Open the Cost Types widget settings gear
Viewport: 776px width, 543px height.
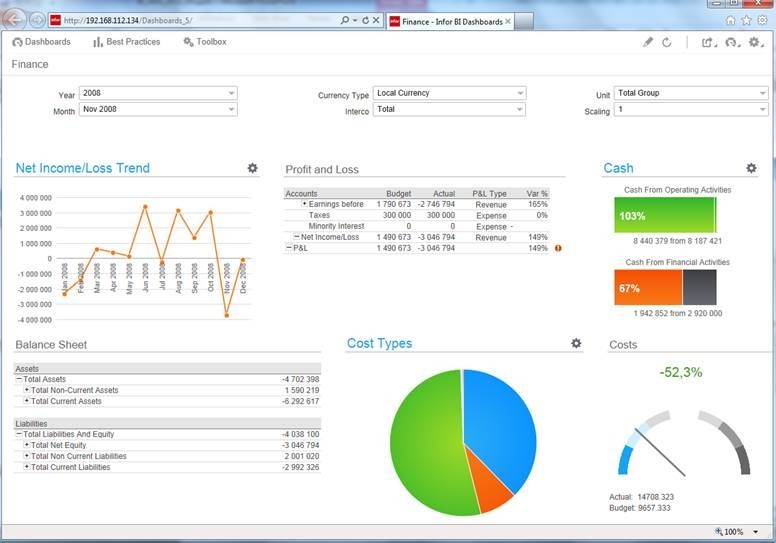(x=576, y=344)
